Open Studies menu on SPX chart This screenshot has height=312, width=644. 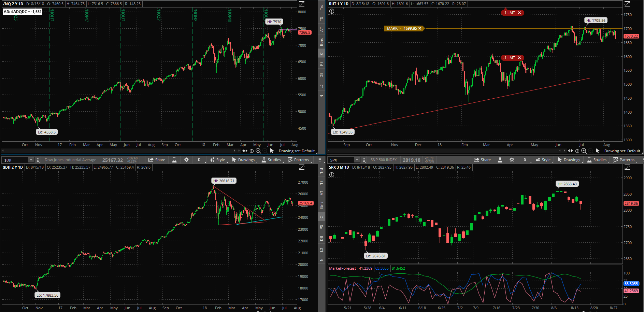click(597, 160)
